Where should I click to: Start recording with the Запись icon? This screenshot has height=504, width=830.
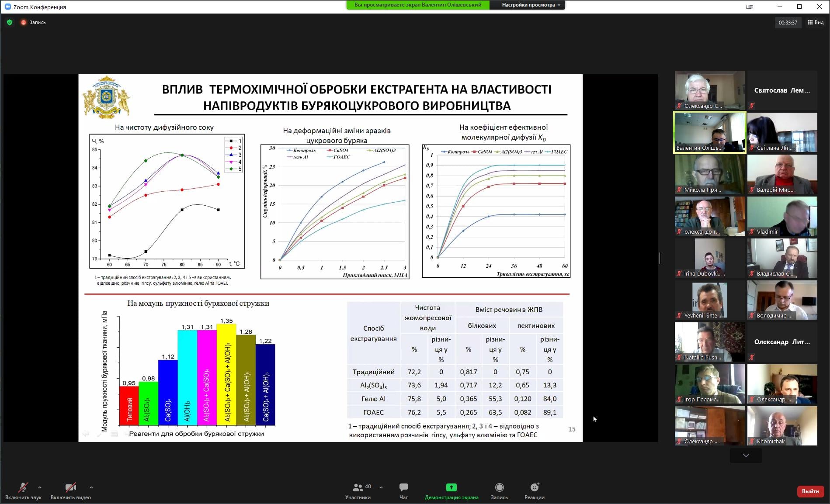coord(499,487)
